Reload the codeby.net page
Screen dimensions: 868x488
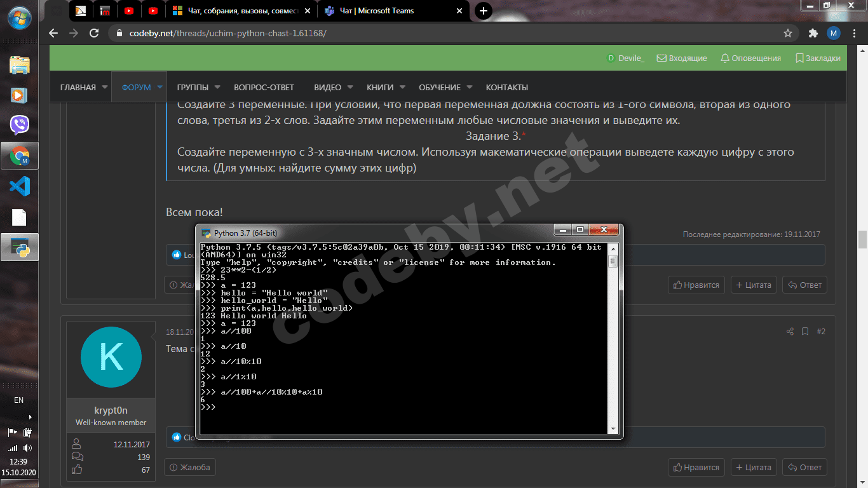pos(94,33)
